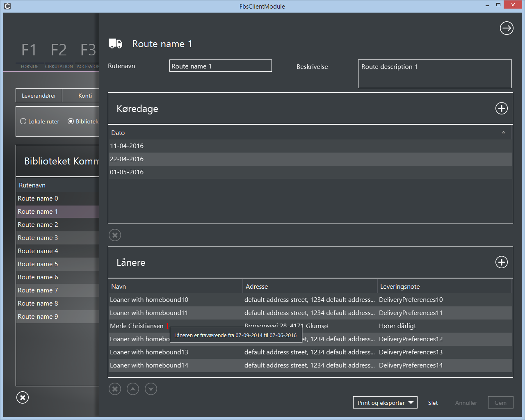Click the Rutenavn column header in route list
This screenshot has width=525, height=420.
58,185
